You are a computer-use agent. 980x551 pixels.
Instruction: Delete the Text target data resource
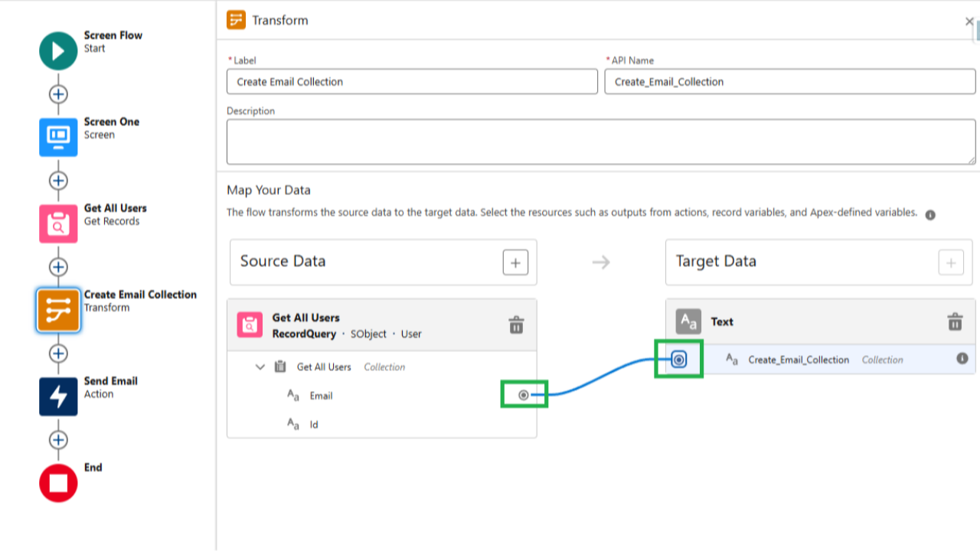click(x=955, y=321)
